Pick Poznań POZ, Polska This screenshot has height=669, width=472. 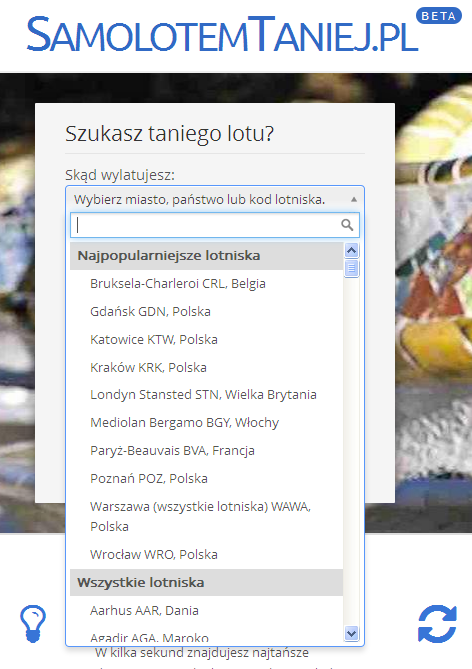pyautogui.click(x=207, y=479)
